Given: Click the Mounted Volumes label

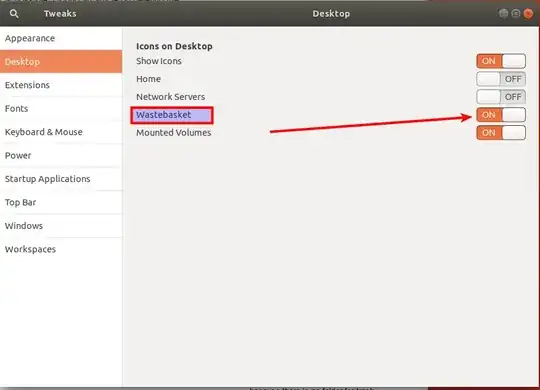Looking at the screenshot, I should [x=174, y=133].
